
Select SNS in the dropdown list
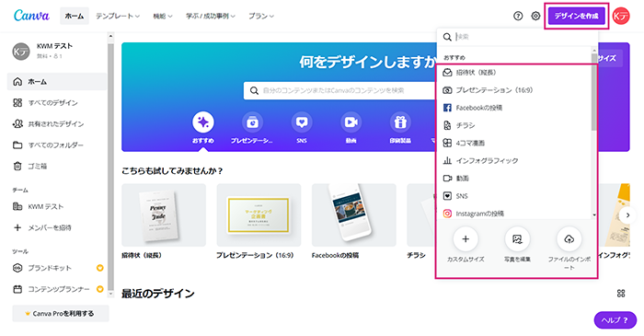point(514,196)
